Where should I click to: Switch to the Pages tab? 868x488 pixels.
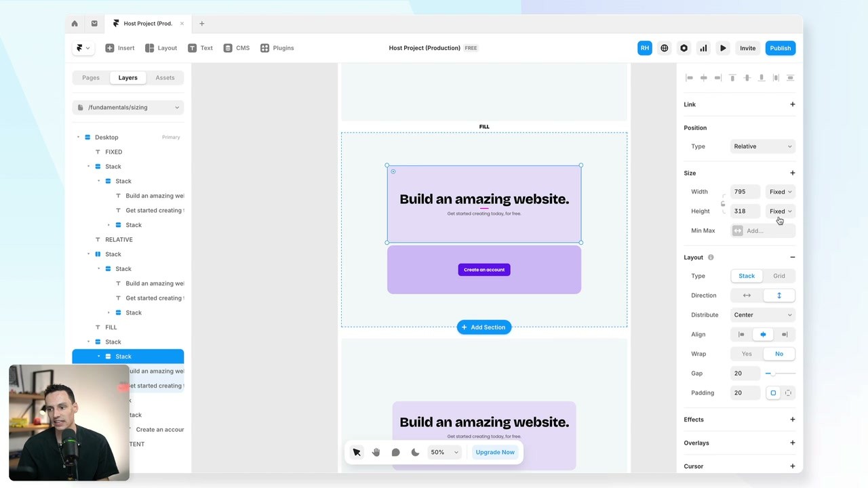click(91, 78)
